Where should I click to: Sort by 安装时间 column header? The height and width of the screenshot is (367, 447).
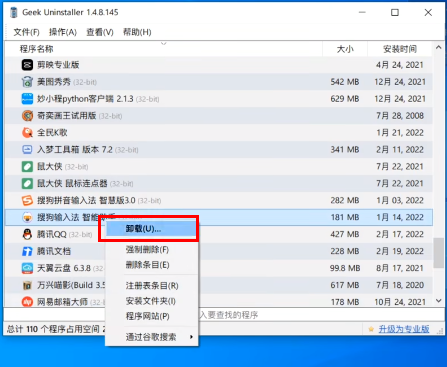click(x=400, y=49)
